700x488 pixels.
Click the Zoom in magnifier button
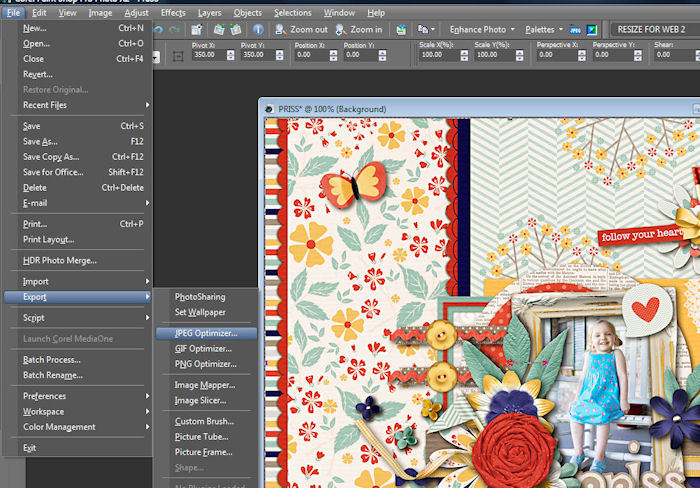click(359, 29)
